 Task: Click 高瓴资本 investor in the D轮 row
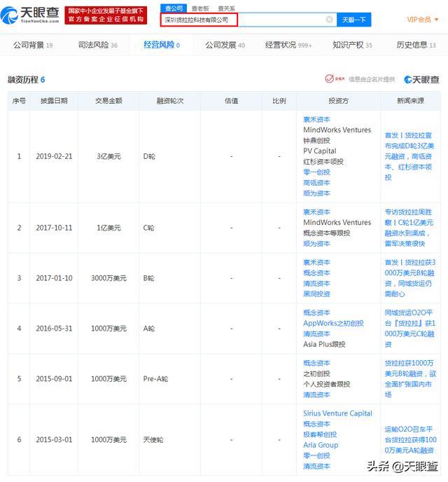316,183
